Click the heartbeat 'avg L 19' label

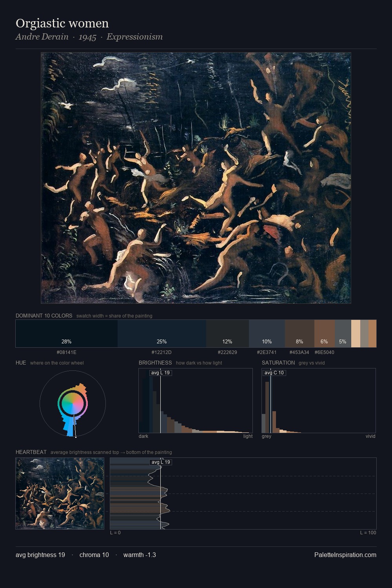(x=161, y=462)
